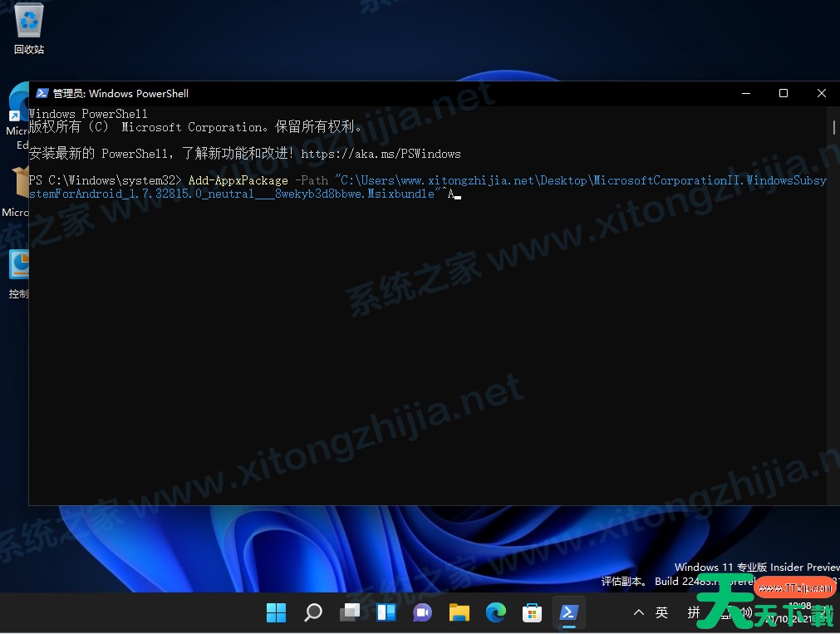
Task: Launch Teams Chat from the taskbar
Action: point(422,612)
